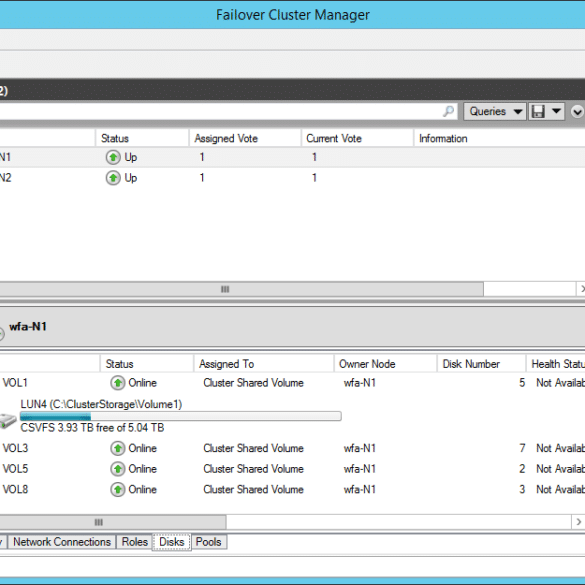Click VOL3 Cluster Shared Volume cell

[x=253, y=448]
